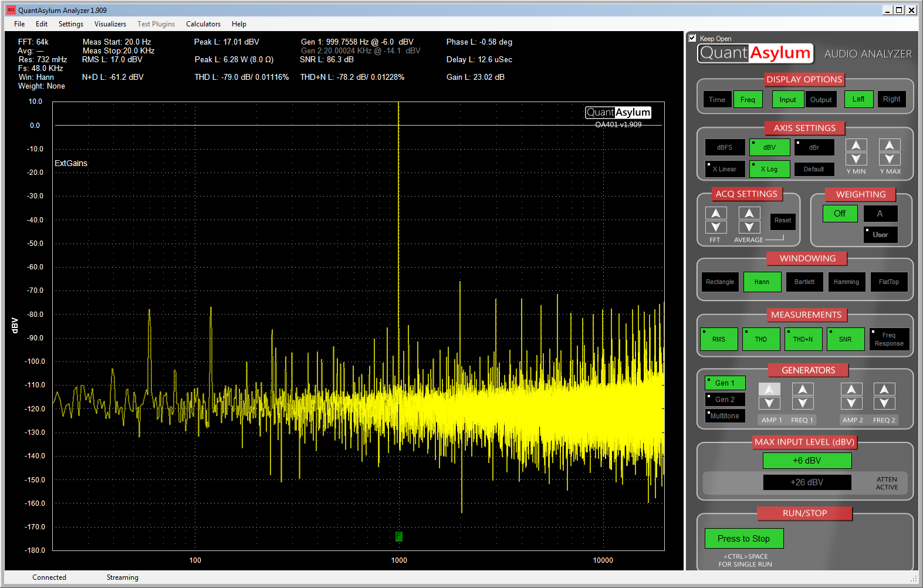Increase Y MAX with the up arrow

click(890, 145)
